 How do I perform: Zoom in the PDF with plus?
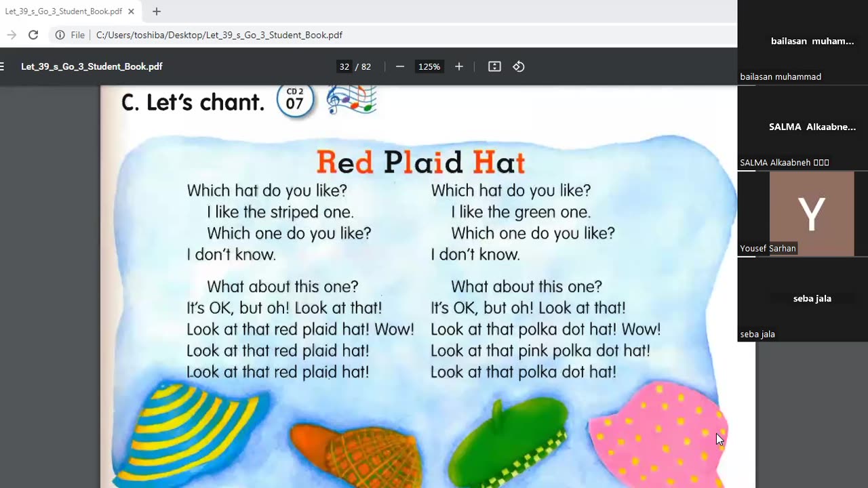click(x=459, y=66)
